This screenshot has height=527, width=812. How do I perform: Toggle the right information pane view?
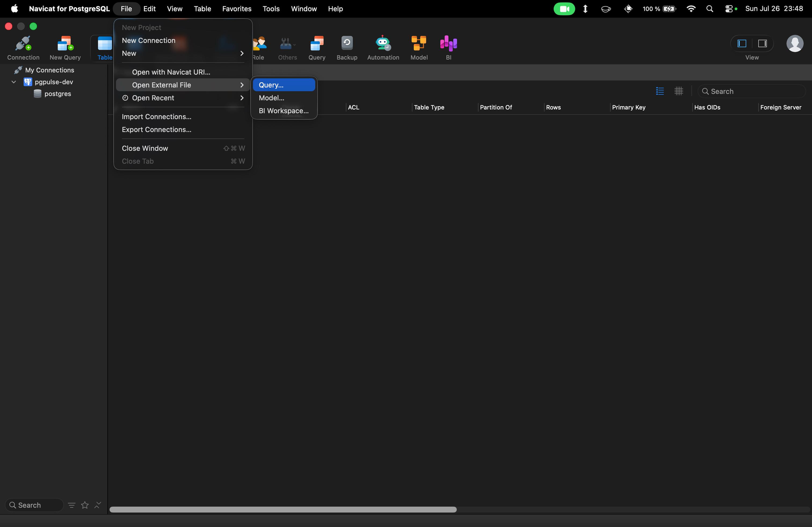pos(762,43)
